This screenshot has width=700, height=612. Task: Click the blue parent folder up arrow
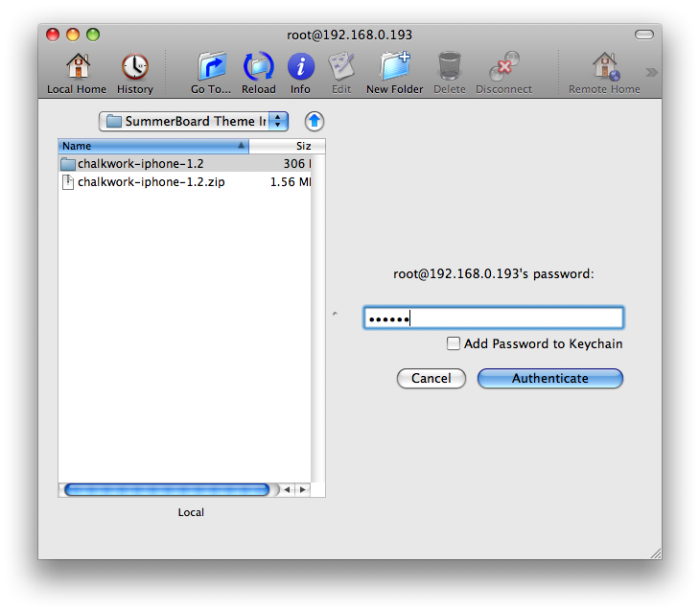pyautogui.click(x=315, y=122)
